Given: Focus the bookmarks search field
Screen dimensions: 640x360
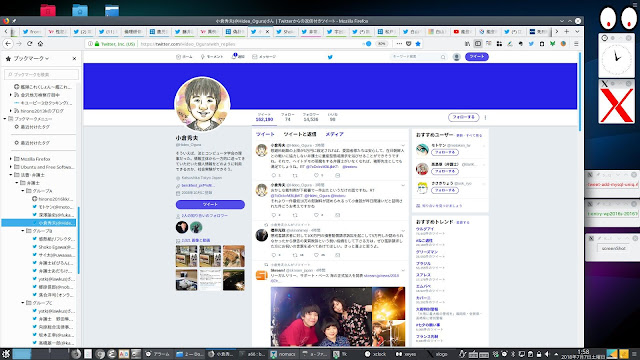Looking at the screenshot, I should (x=42, y=74).
